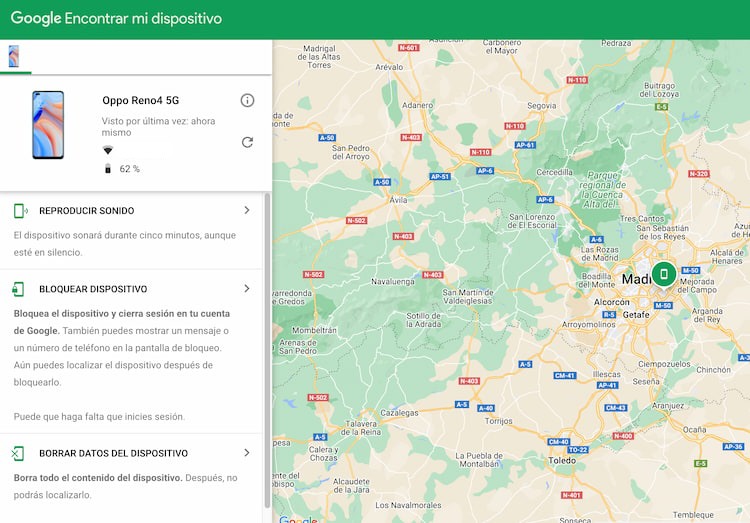Click the AP-41 road shield near Illescas
This screenshot has height=523, width=750.
coord(607,385)
